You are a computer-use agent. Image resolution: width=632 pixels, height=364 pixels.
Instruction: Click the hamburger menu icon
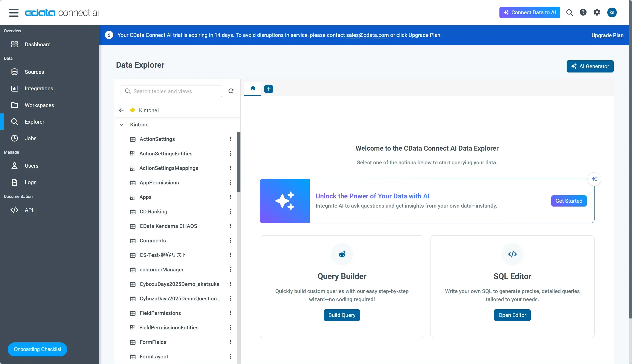tap(14, 12)
